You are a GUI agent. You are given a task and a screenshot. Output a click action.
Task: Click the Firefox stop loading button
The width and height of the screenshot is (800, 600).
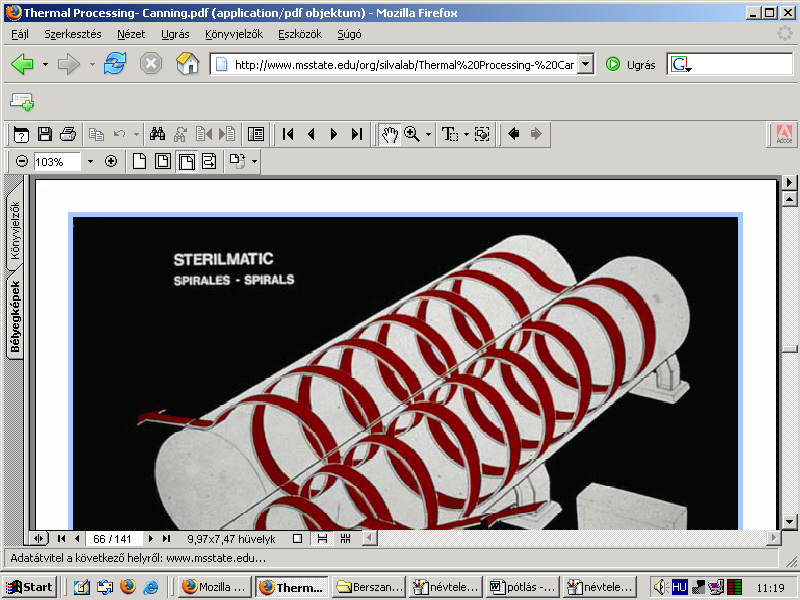pos(151,64)
